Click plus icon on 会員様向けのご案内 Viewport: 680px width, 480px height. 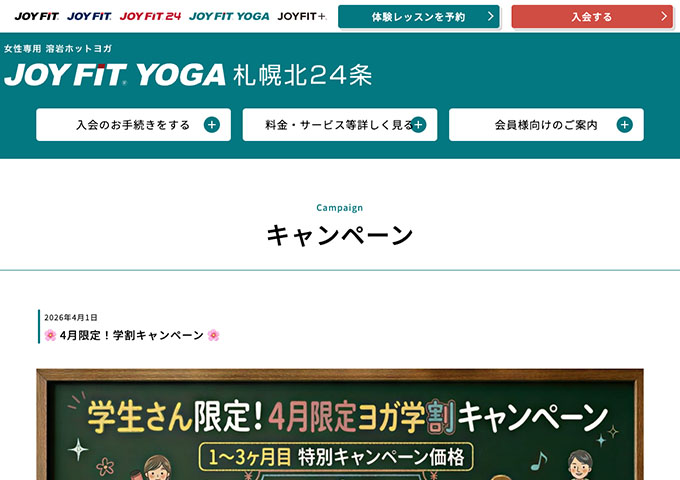[624, 125]
